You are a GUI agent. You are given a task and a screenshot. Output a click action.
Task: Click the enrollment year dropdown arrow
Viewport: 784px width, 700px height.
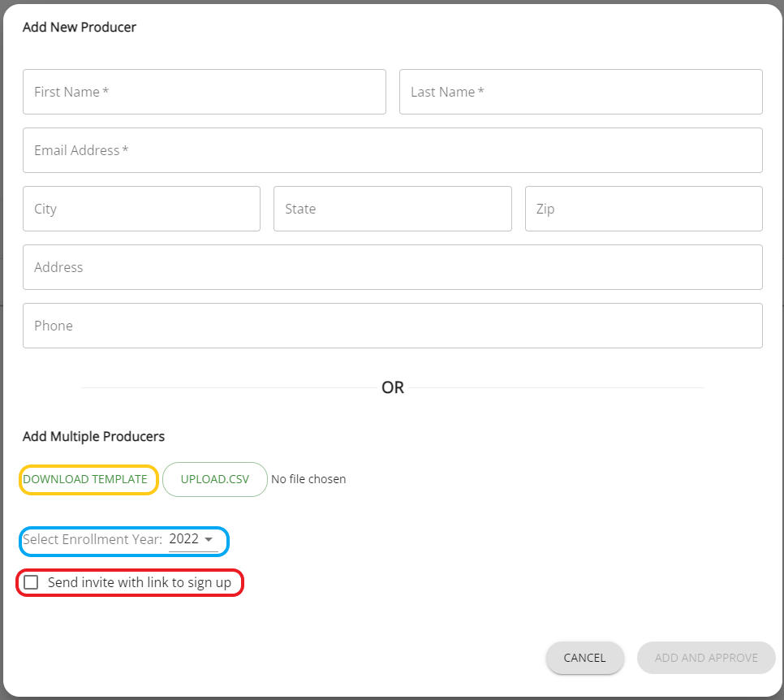tap(209, 539)
